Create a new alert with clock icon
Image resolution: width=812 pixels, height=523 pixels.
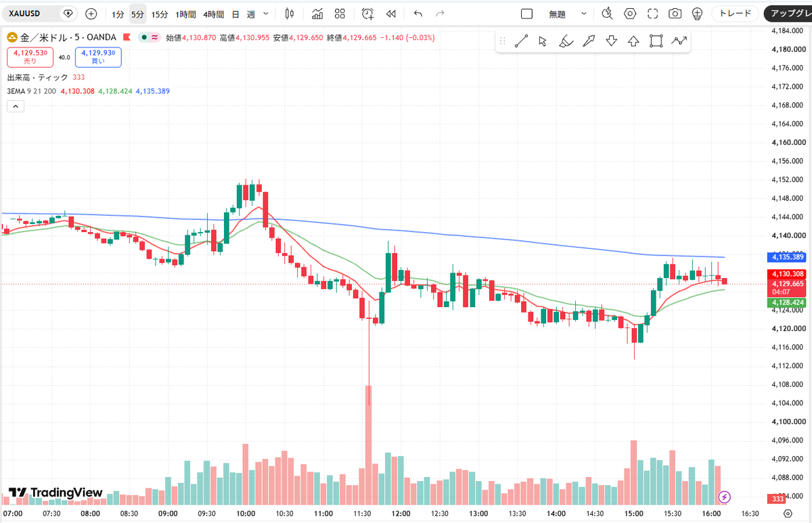367,14
